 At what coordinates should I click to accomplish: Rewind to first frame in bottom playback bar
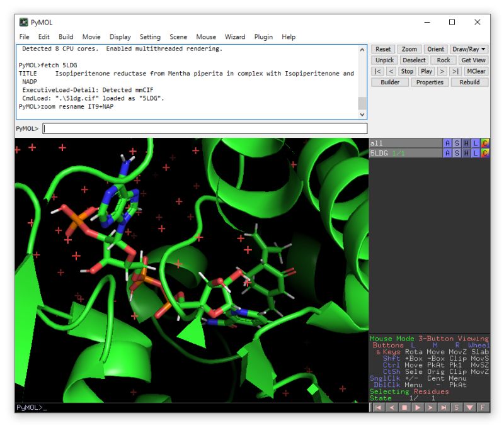tap(379, 407)
